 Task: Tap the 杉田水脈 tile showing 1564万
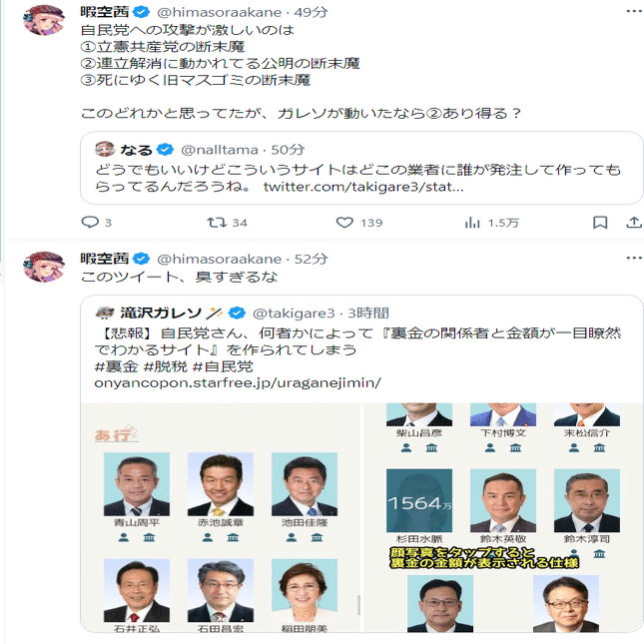419,500
